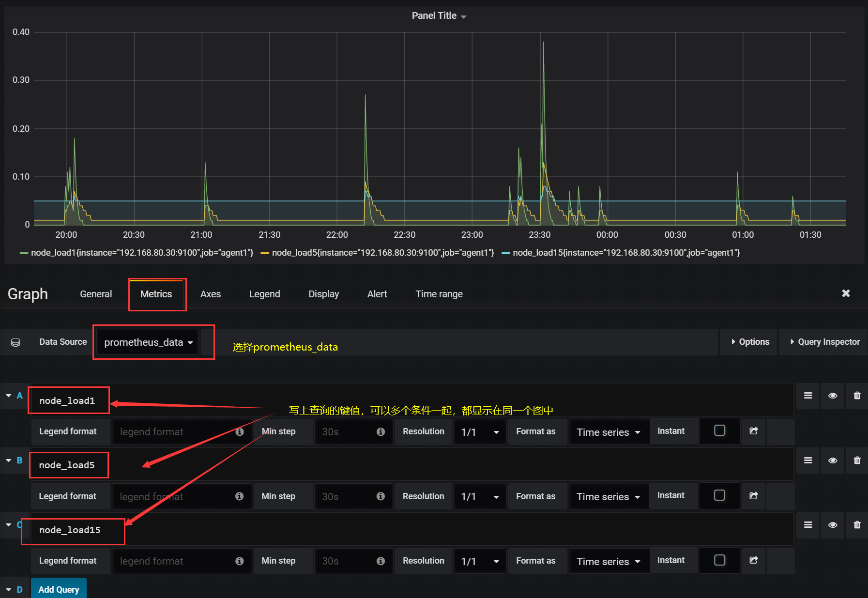Open the Legend tab
The width and height of the screenshot is (868, 598).
click(x=264, y=294)
